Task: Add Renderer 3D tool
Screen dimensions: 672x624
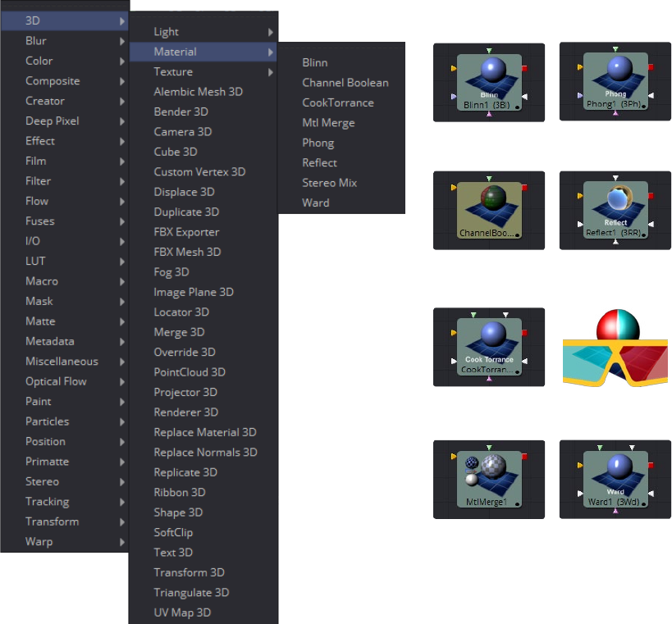Action: (x=186, y=412)
